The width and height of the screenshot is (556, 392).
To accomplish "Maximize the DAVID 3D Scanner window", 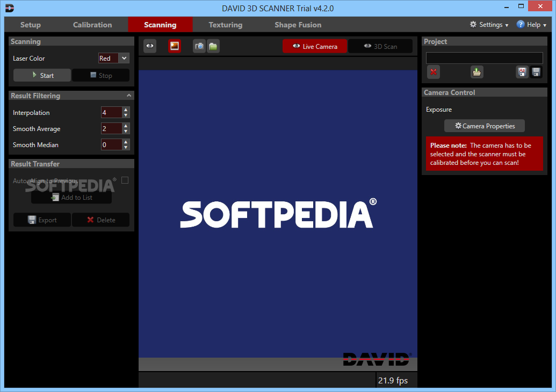I will [x=521, y=6].
